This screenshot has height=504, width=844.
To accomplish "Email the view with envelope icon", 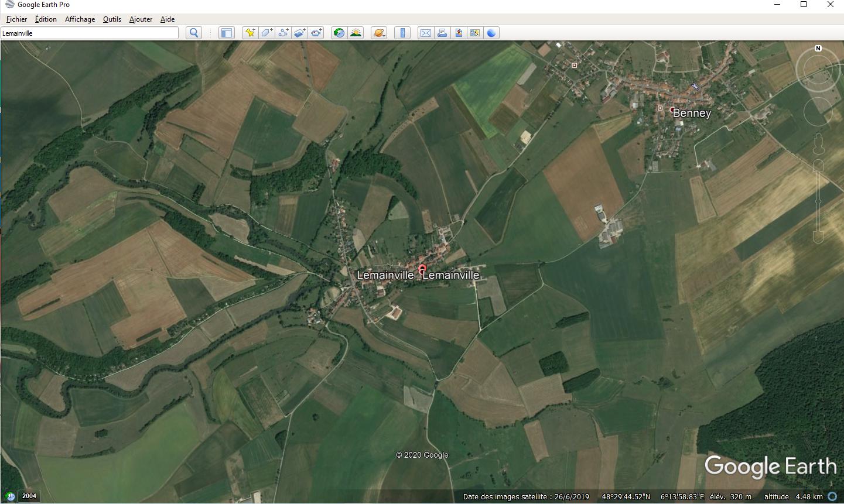I will 426,33.
